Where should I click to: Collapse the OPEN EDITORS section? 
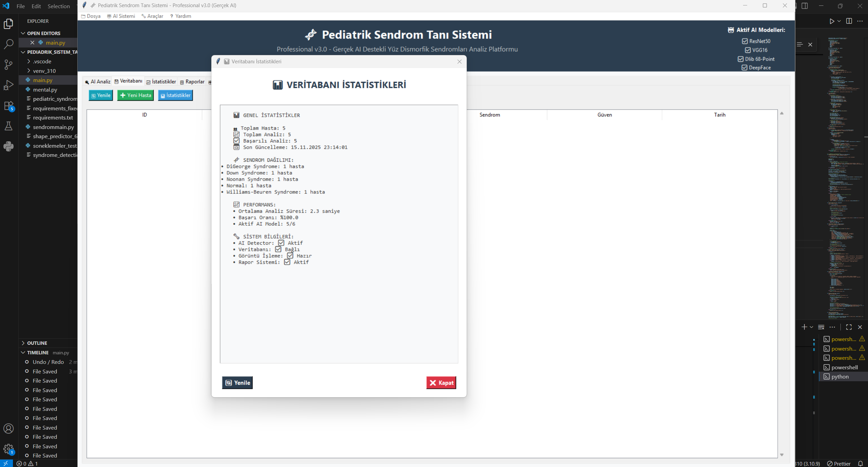[x=43, y=33]
